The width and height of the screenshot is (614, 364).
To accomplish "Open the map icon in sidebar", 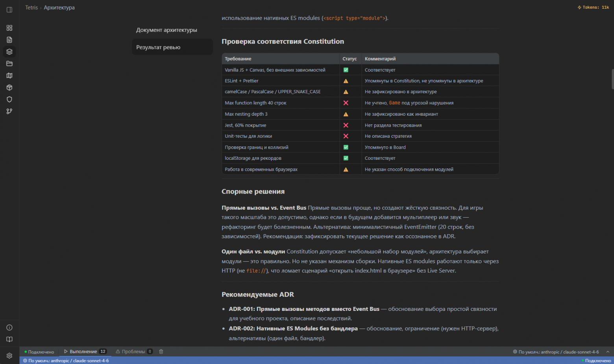I will 9,76.
